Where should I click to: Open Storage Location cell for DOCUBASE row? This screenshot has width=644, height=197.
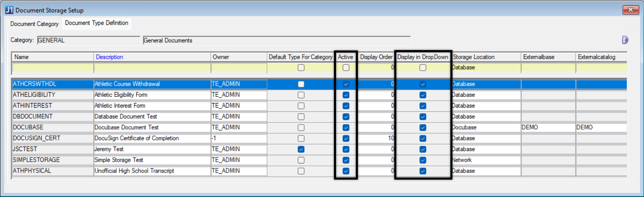[x=485, y=127]
